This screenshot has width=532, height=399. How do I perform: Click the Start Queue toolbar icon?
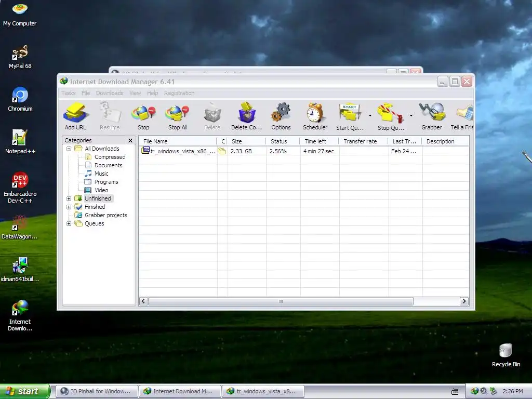350,116
